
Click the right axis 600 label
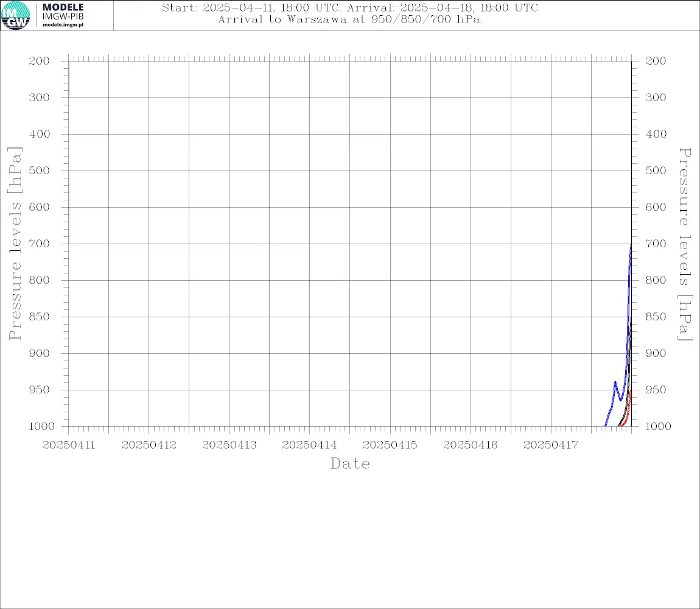656,207
